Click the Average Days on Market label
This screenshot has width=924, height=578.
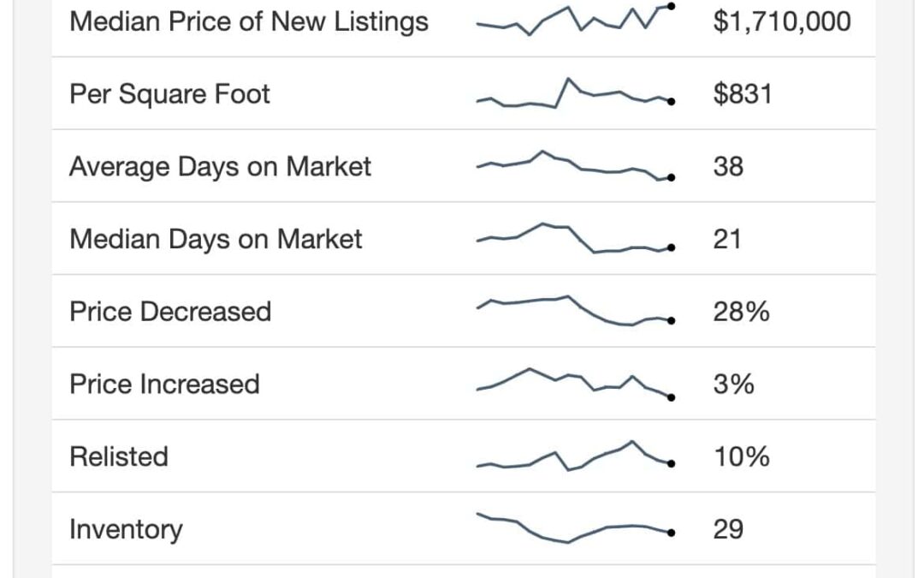(x=220, y=166)
